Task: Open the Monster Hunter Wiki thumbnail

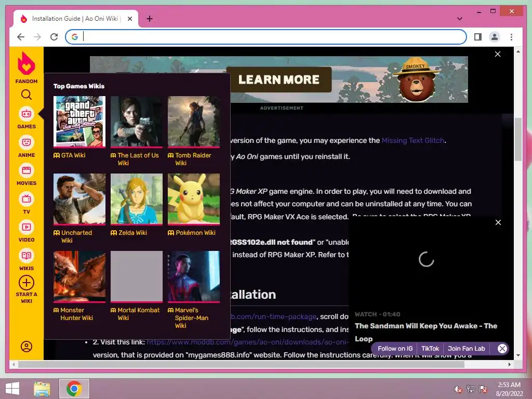Action: click(x=79, y=276)
